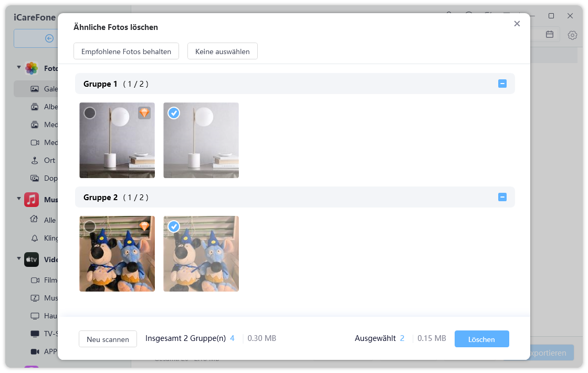Image resolution: width=588 pixels, height=373 pixels.
Task: Open the faded plush toys thumbnail in Gruppe 2
Action: (x=201, y=254)
